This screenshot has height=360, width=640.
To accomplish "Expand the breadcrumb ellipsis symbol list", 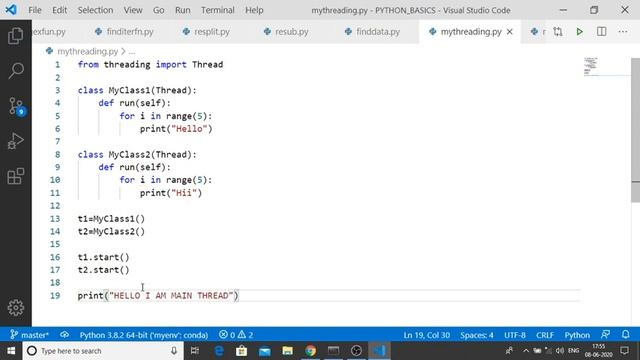I will point(132,52).
